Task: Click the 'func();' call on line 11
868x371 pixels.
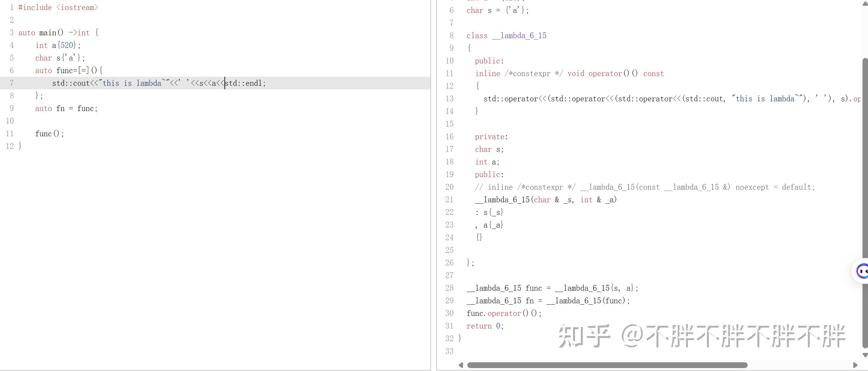Action: coord(49,134)
